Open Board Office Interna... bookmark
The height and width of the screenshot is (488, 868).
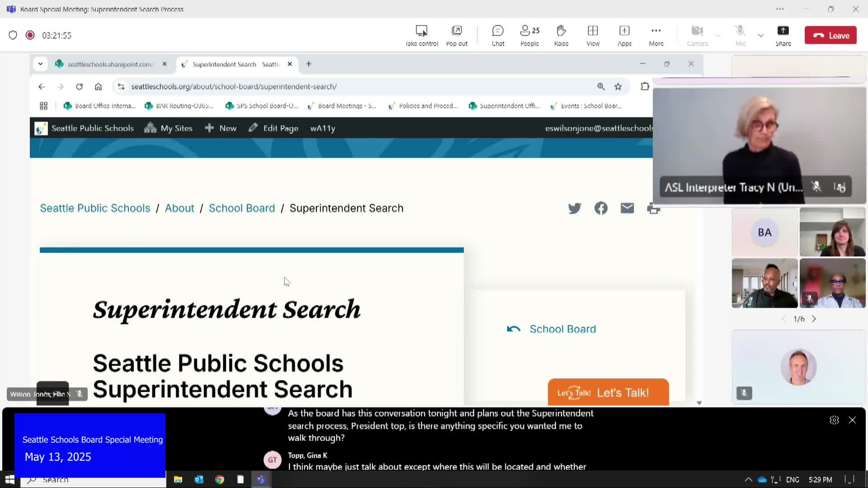pyautogui.click(x=99, y=106)
